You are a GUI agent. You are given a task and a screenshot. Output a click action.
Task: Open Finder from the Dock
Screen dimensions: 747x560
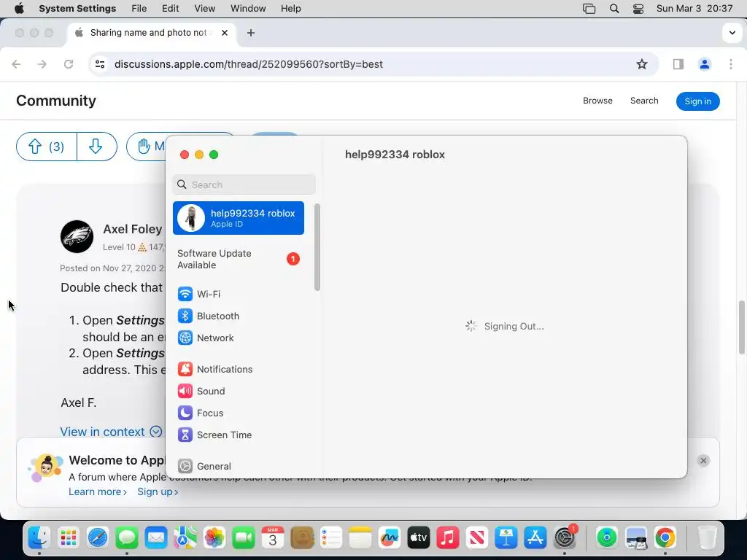point(39,538)
